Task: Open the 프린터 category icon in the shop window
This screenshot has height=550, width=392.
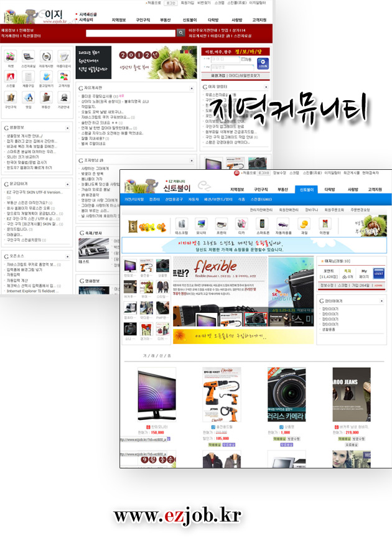Action: pyautogui.click(x=221, y=224)
